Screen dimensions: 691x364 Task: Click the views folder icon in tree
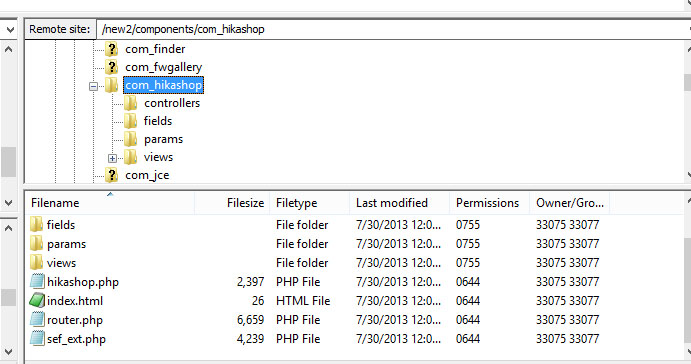(x=131, y=157)
